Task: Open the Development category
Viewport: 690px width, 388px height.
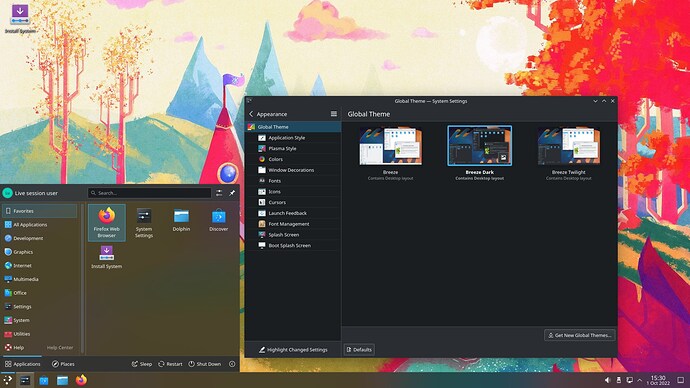Action: point(40,238)
